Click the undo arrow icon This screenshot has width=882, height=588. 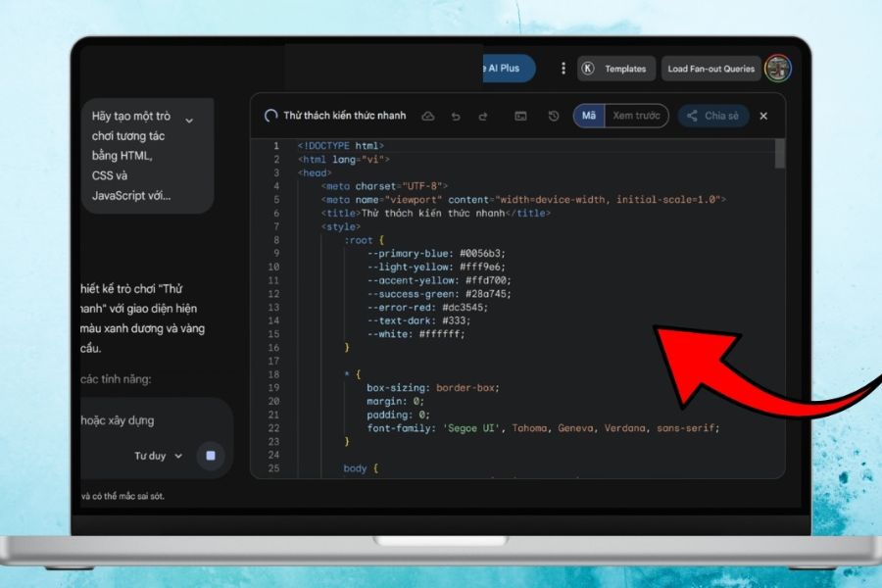(x=456, y=116)
